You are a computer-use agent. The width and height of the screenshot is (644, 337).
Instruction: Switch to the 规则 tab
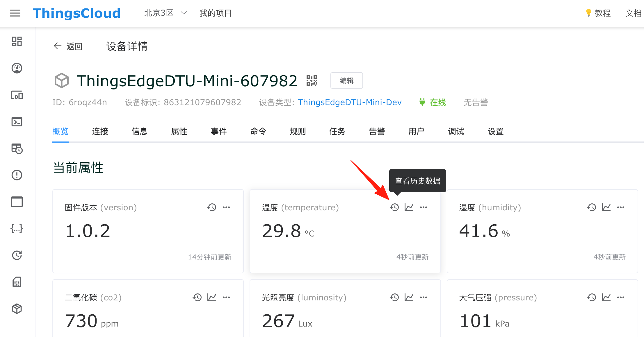click(x=298, y=132)
